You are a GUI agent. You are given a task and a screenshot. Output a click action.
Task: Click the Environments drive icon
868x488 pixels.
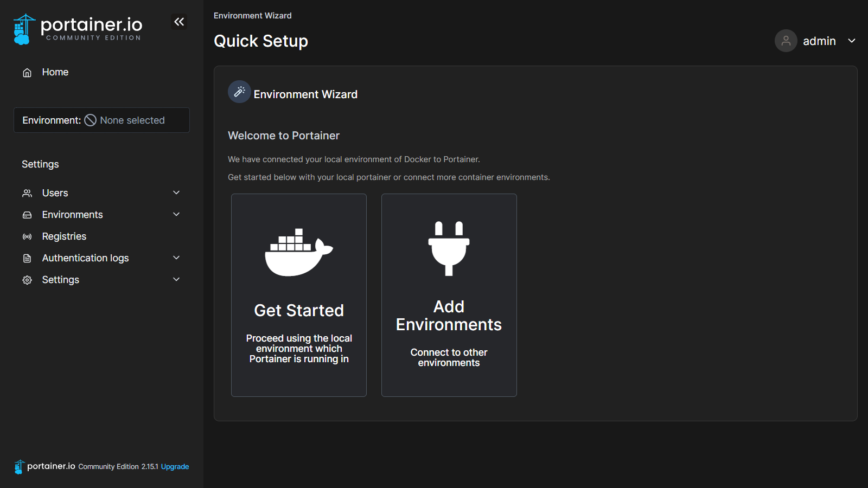(27, 215)
